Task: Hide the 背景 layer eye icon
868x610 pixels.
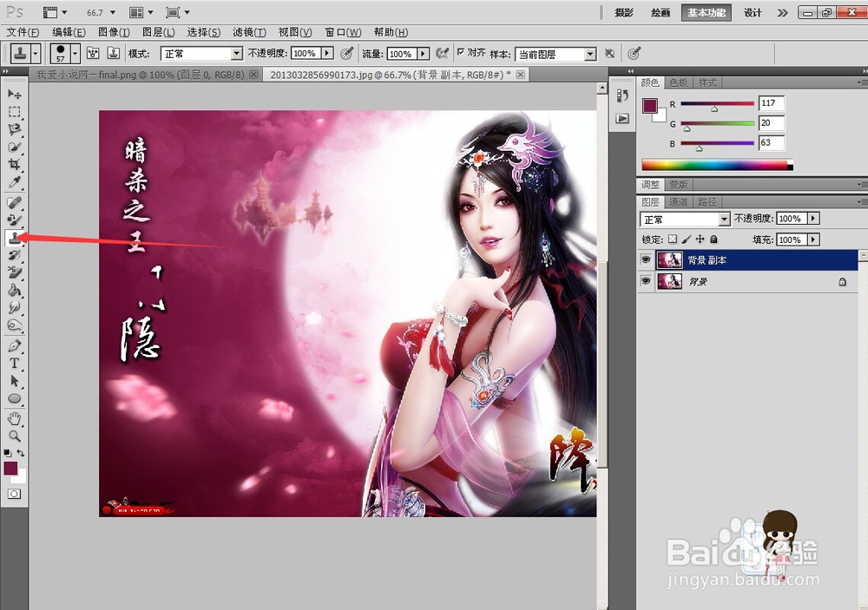Action: click(x=646, y=281)
